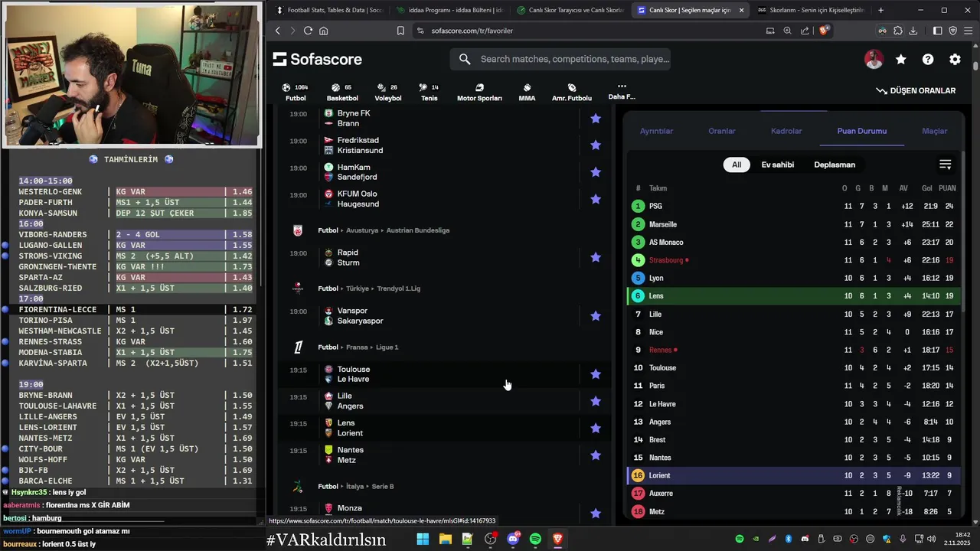Toggle favorite star for HamKam vs Sandefjord
This screenshot has height=551, width=980.
coord(596,172)
